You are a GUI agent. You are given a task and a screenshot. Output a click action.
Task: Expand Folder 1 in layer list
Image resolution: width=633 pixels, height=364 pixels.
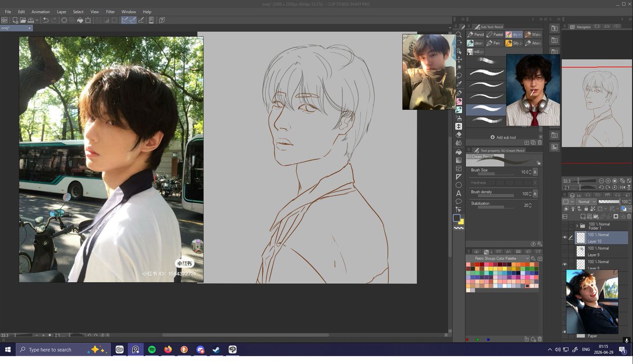point(577,226)
